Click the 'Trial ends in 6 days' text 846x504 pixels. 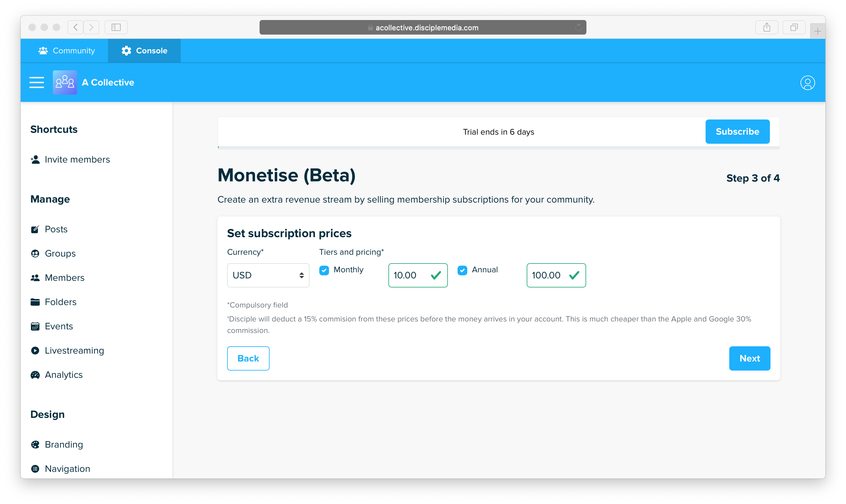click(x=499, y=132)
